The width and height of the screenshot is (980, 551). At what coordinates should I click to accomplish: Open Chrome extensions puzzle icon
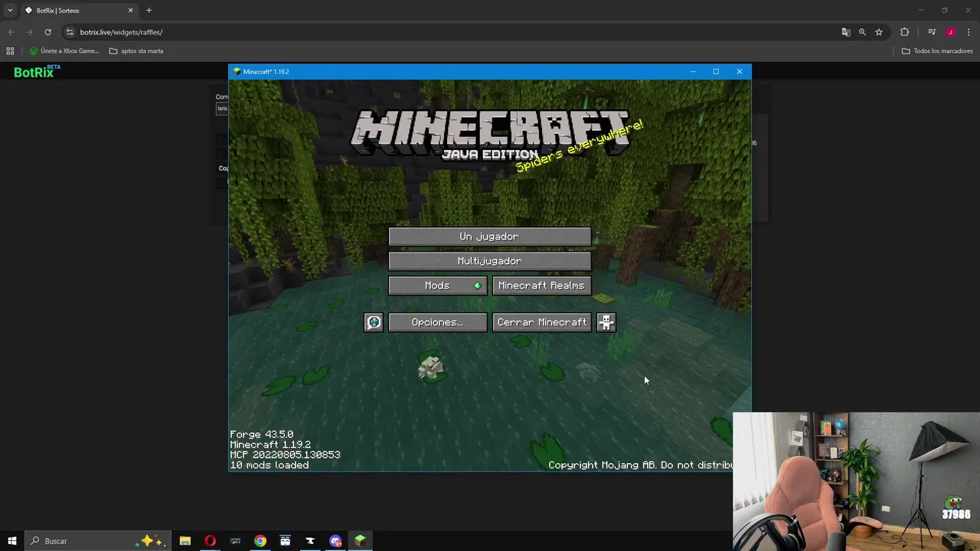(905, 32)
